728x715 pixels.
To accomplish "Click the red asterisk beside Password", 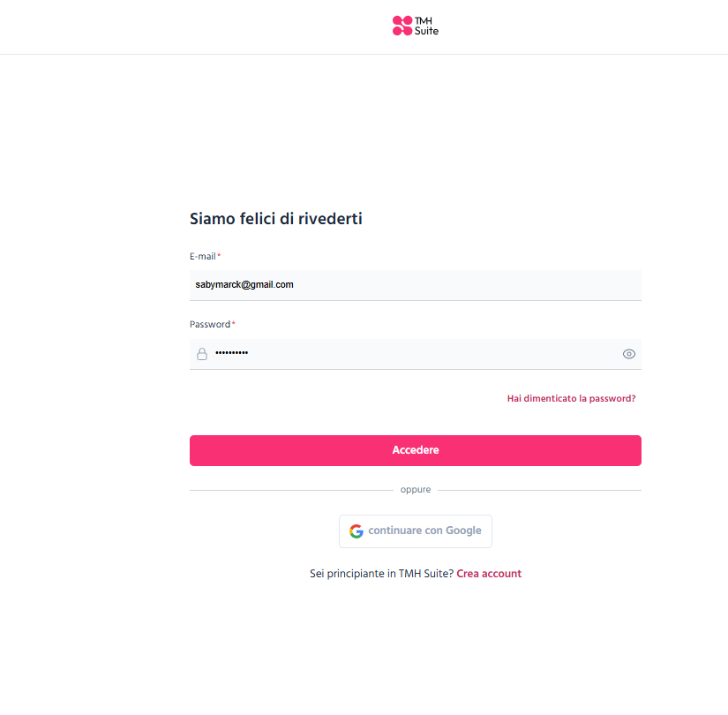I will (x=234, y=323).
